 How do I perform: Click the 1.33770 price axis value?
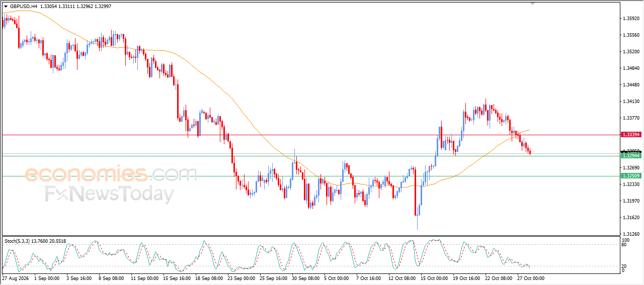click(631, 118)
